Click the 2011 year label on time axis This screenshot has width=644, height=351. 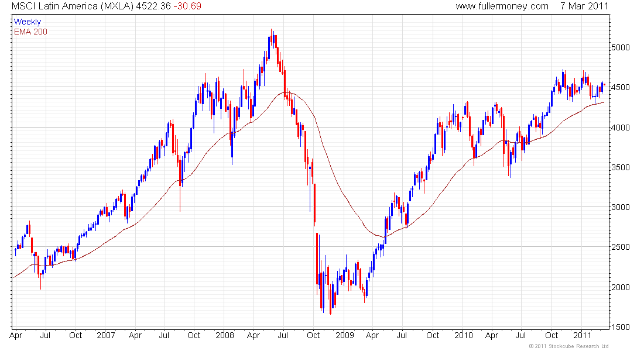pos(583,335)
